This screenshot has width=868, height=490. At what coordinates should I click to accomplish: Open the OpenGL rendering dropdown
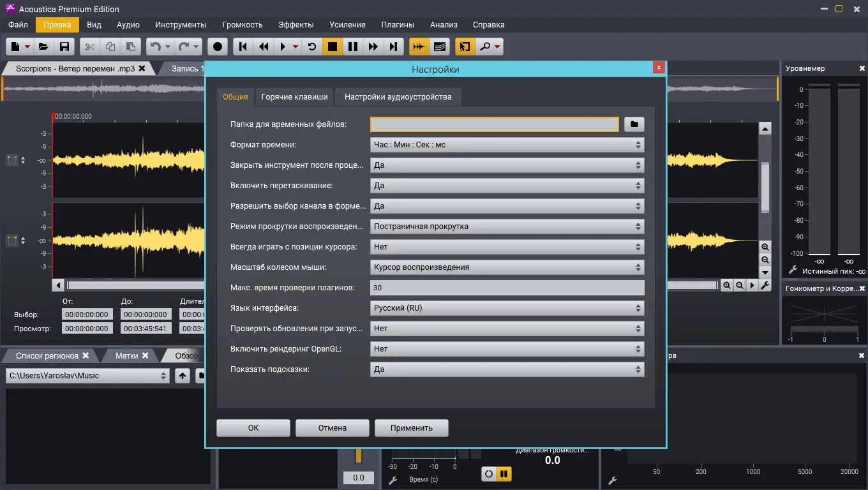click(x=507, y=349)
